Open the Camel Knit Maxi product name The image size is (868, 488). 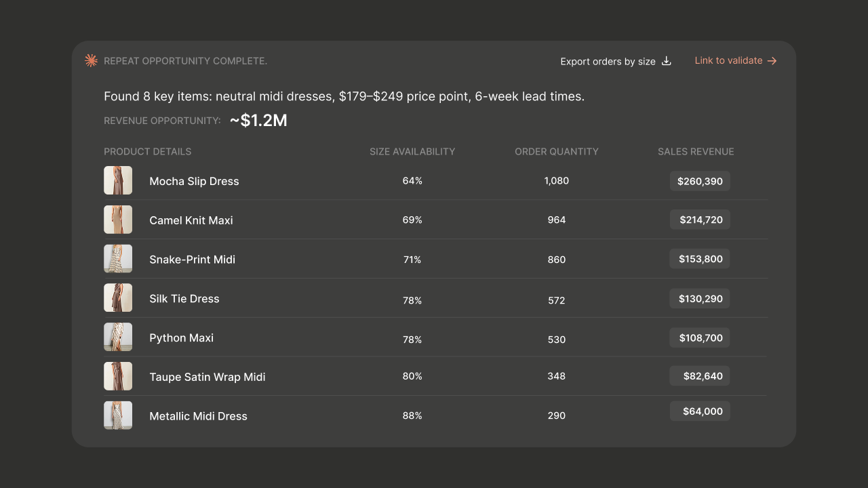[x=191, y=220]
